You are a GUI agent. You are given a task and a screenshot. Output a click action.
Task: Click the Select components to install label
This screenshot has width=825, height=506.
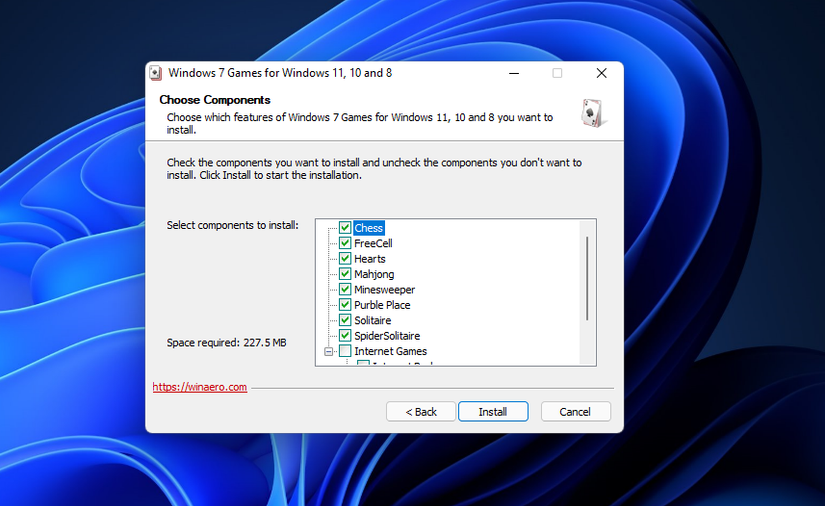[233, 225]
